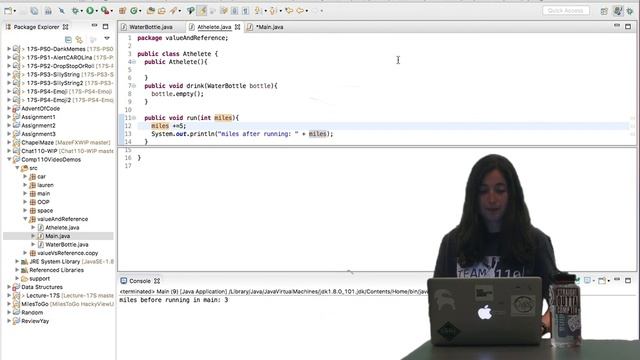Screen dimensions: 640x360
Task: Open the New wizard dropdown arrow
Action: (x=15, y=11)
